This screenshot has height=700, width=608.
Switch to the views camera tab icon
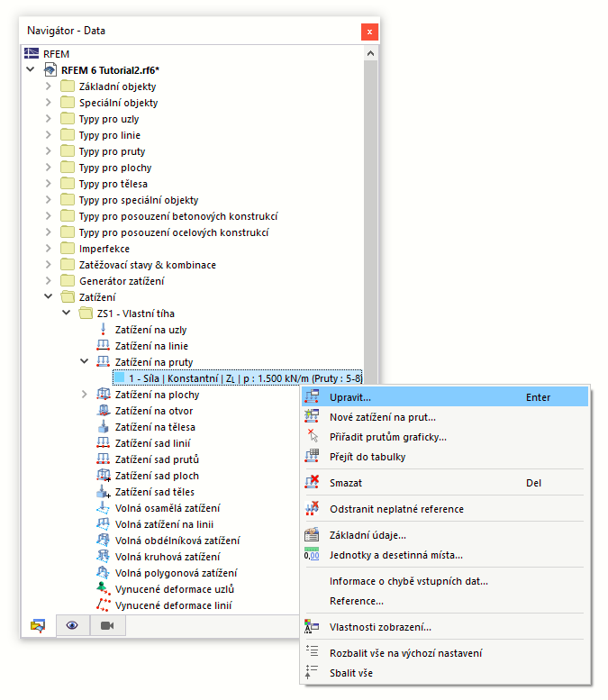(x=107, y=625)
